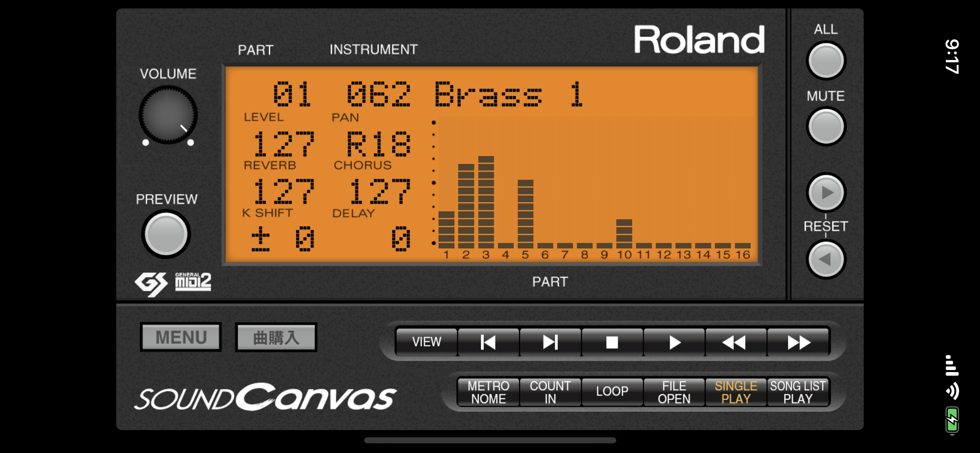The height and width of the screenshot is (453, 980).
Task: Tap instrument name 062 Brass 1
Action: [x=465, y=94]
